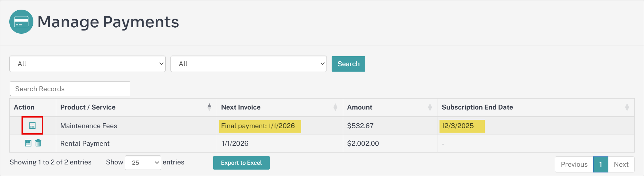Click Showing 1 to 2 of 2 entries text
Screen dimensions: 644x176
pos(50,162)
